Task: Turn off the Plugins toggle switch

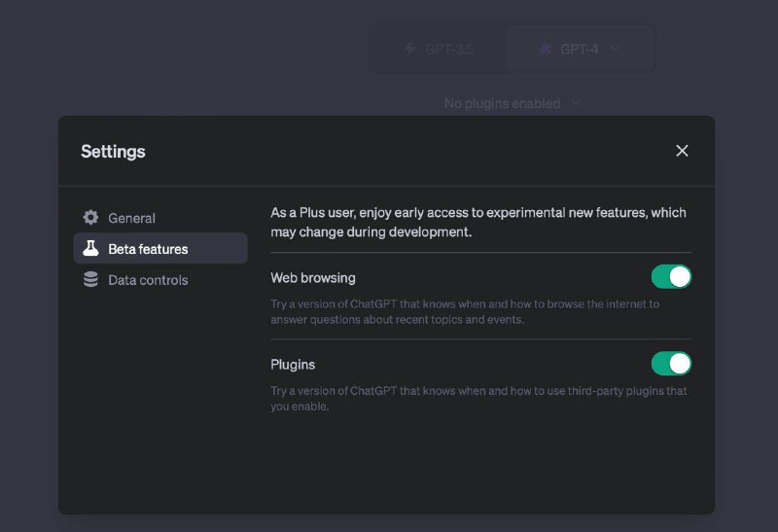Action: click(671, 364)
